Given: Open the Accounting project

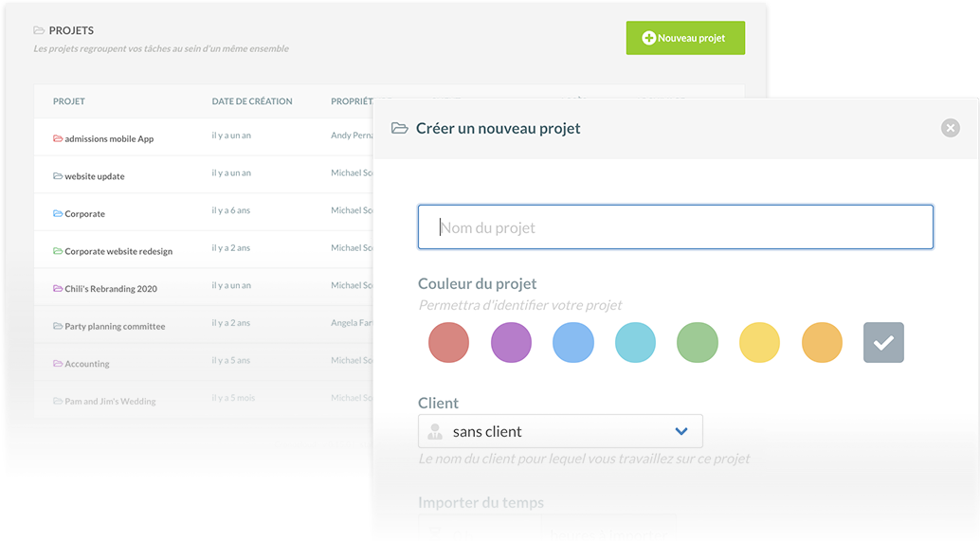Looking at the screenshot, I should tap(87, 364).
